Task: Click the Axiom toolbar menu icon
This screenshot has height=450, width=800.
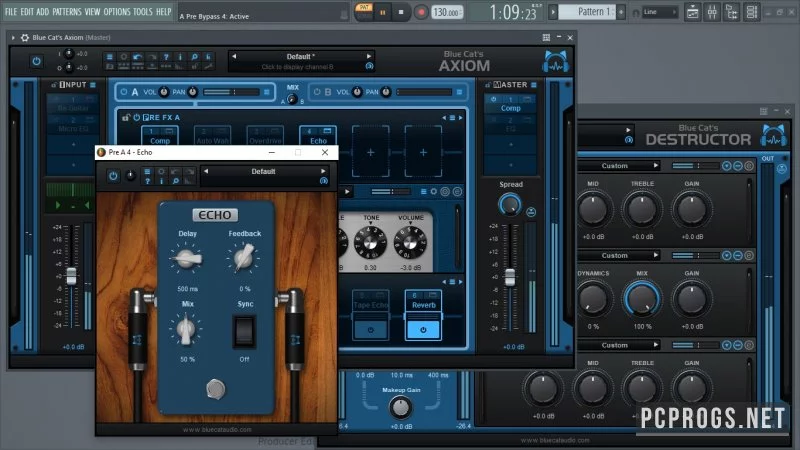Action: tap(110, 56)
